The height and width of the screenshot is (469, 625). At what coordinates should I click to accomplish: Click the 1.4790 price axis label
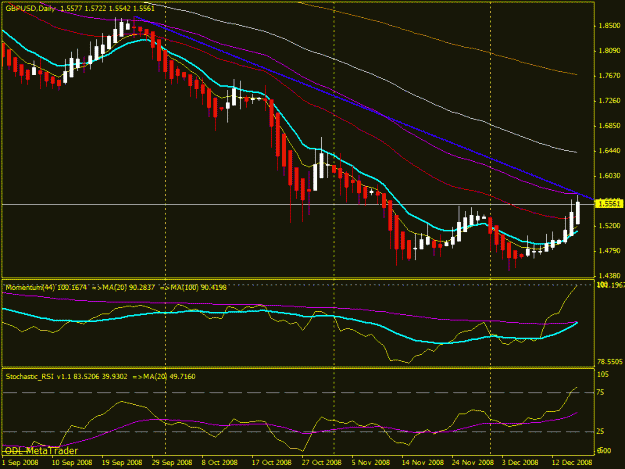pyautogui.click(x=609, y=251)
